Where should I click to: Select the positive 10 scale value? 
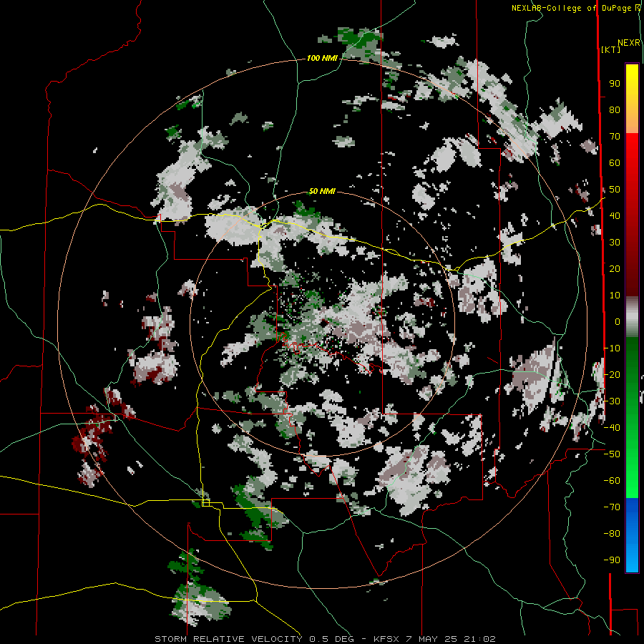615,296
